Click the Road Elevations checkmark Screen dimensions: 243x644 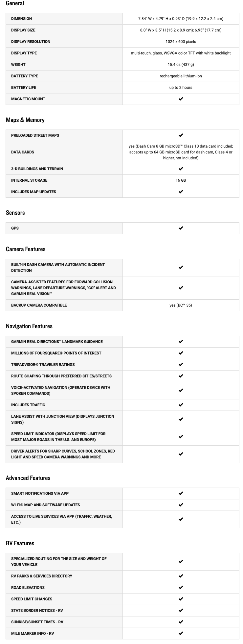181,588
